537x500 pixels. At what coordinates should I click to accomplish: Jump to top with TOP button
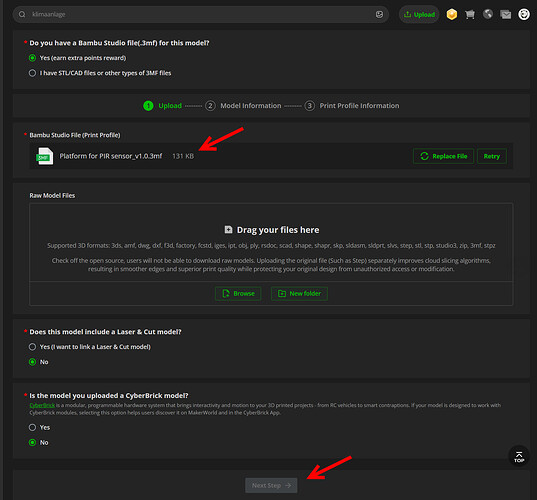519,456
